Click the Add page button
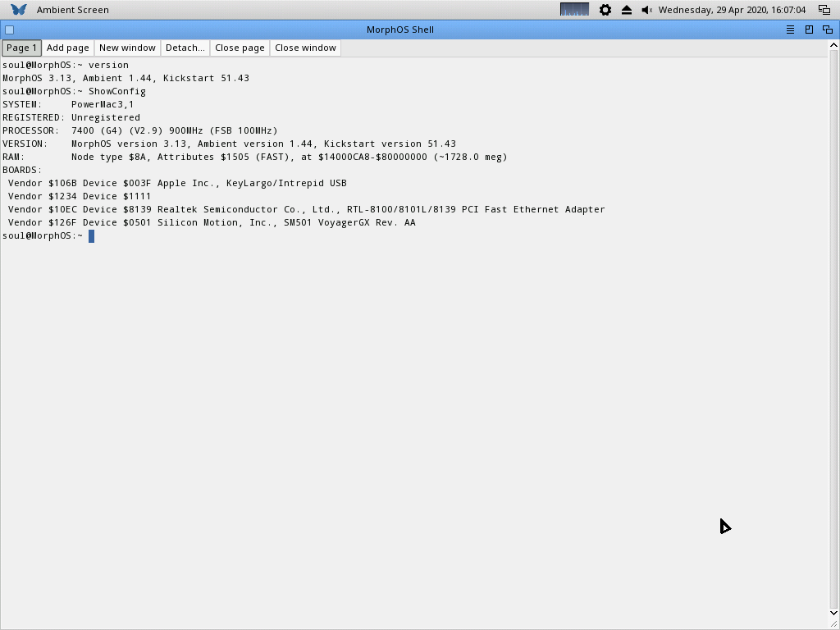 pyautogui.click(x=67, y=48)
